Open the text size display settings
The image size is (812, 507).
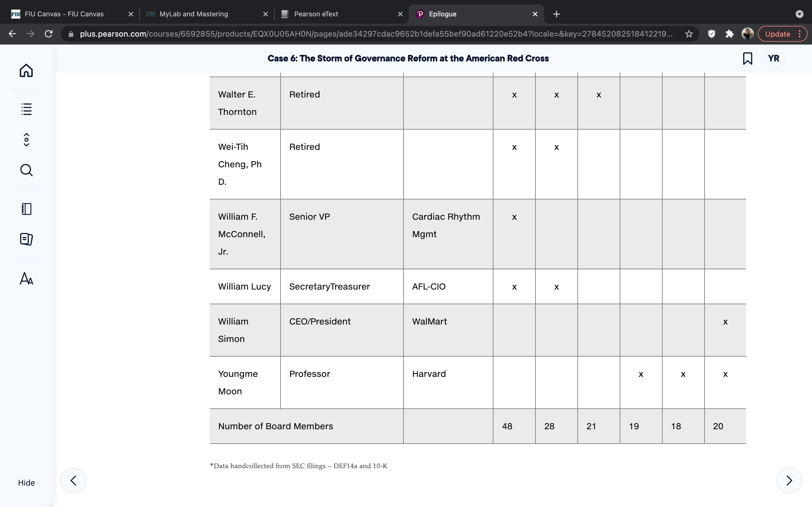coord(26,278)
